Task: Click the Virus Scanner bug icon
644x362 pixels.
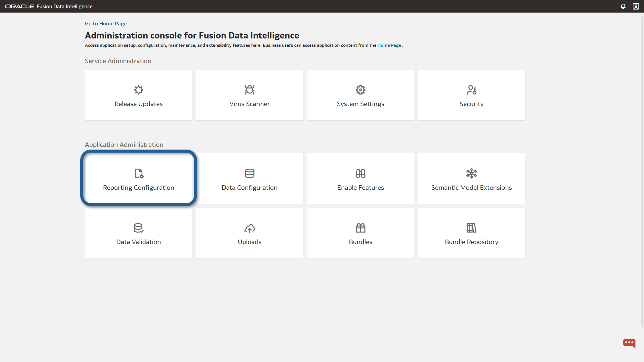Action: click(x=249, y=90)
